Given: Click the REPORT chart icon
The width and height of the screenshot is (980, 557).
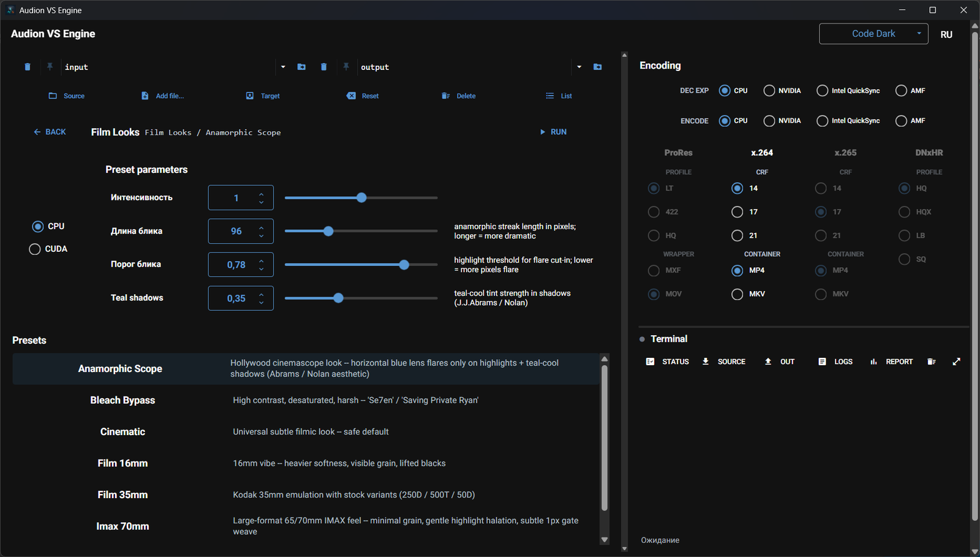Looking at the screenshot, I should click(x=873, y=362).
